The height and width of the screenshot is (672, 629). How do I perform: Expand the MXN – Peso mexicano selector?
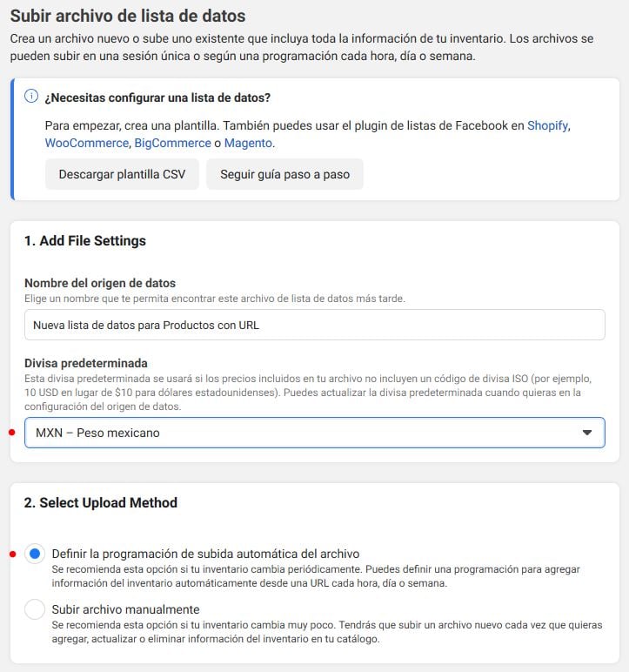pos(315,433)
